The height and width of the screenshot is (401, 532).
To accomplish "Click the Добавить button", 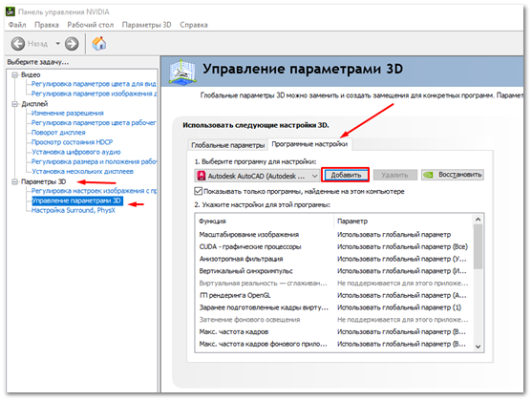I will 346,175.
